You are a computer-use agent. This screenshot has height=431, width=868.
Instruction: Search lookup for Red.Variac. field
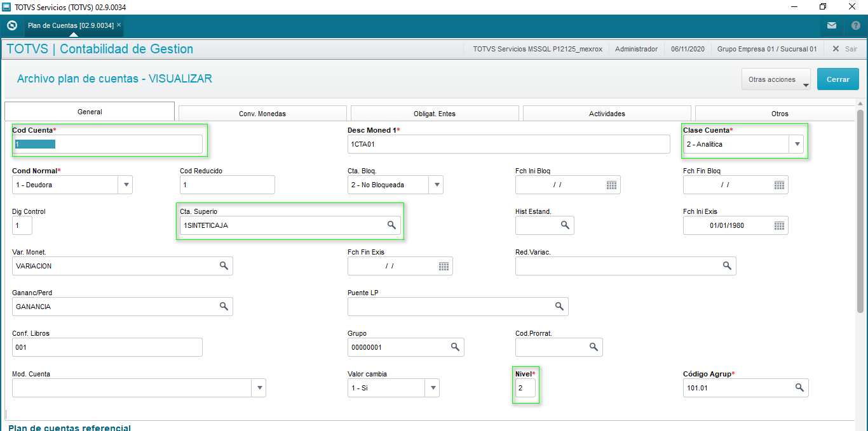(727, 266)
